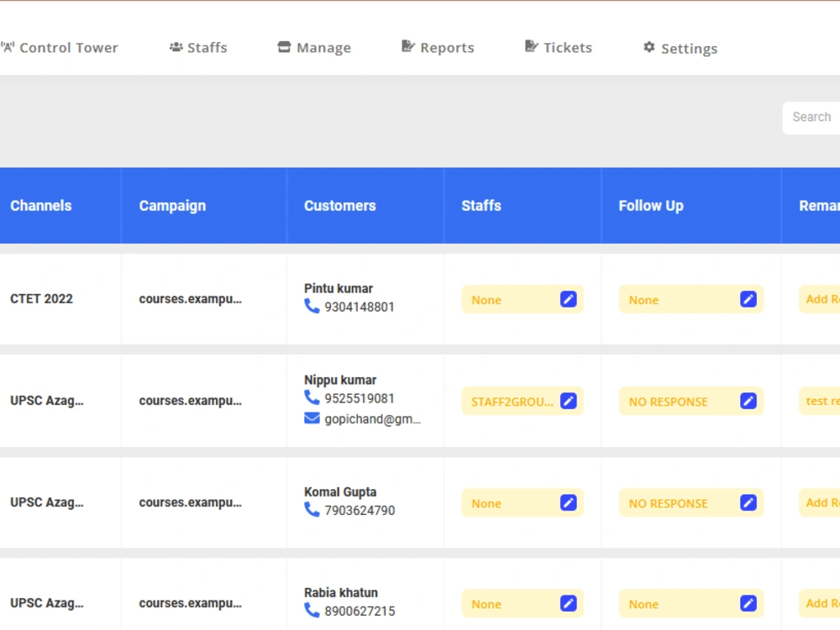Edit follow up for Rabia khatun
The height and width of the screenshot is (630, 840).
tap(748, 603)
